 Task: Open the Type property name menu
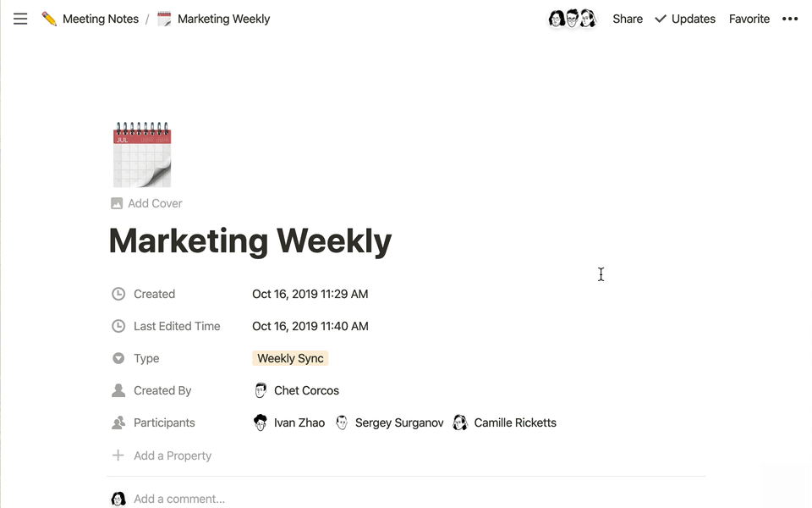pos(146,358)
